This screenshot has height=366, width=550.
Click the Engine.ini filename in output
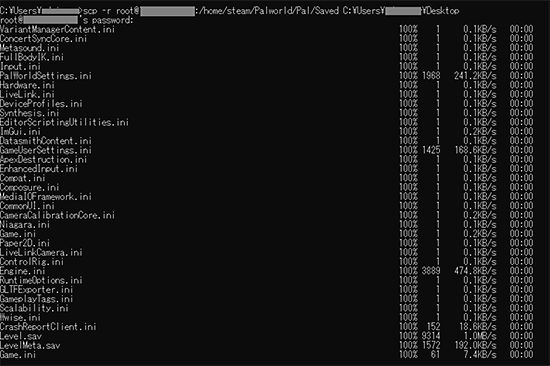pyautogui.click(x=23, y=271)
